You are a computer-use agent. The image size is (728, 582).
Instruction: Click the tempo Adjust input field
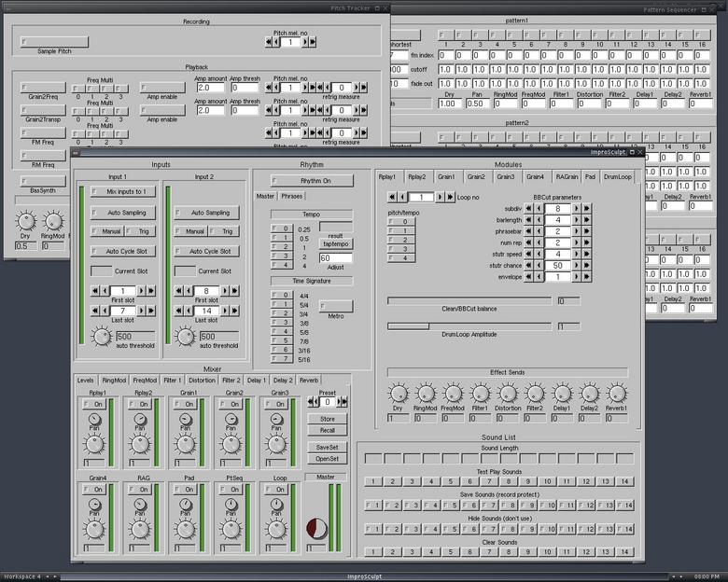tap(335, 257)
